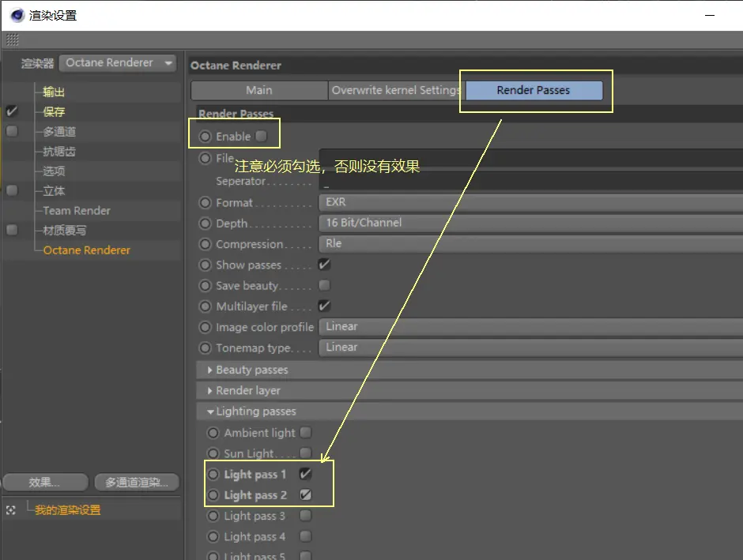
Task: Click the animation circle icon next to Format
Action: [205, 203]
